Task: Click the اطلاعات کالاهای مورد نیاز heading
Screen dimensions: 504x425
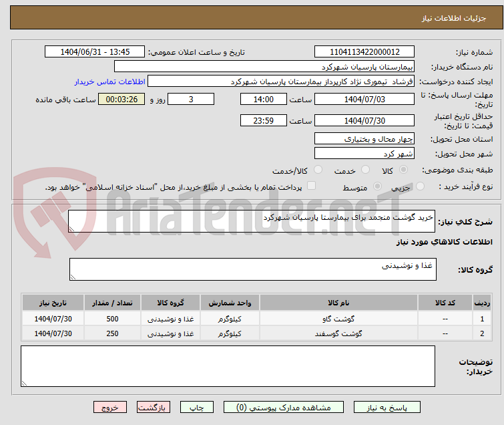Action: click(x=445, y=242)
